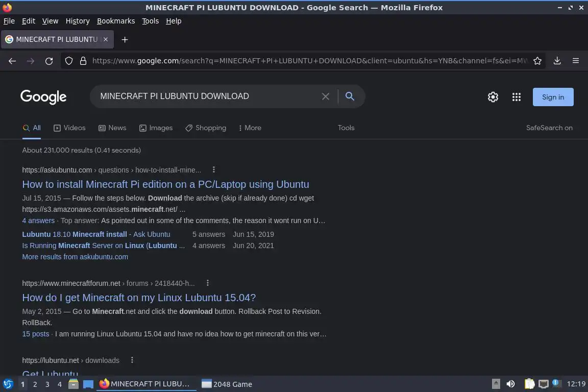The height and width of the screenshot is (392, 588).
Task: Click the 12:19 taskbar clock
Action: [x=576, y=384]
